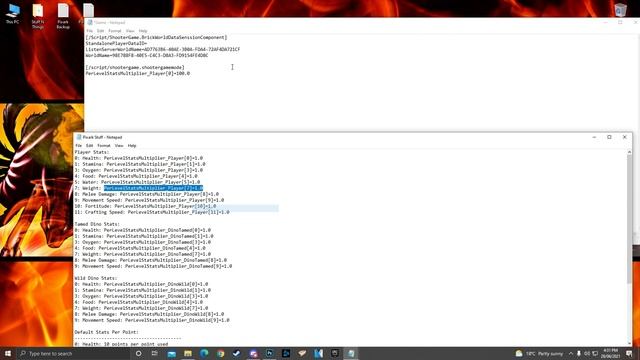Open the volume control in system tray

587,353
